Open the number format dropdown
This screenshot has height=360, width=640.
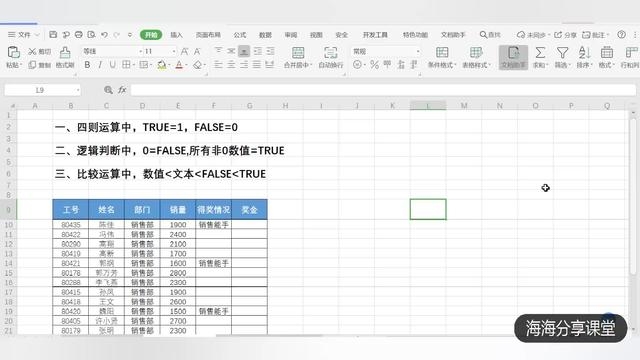[418, 51]
